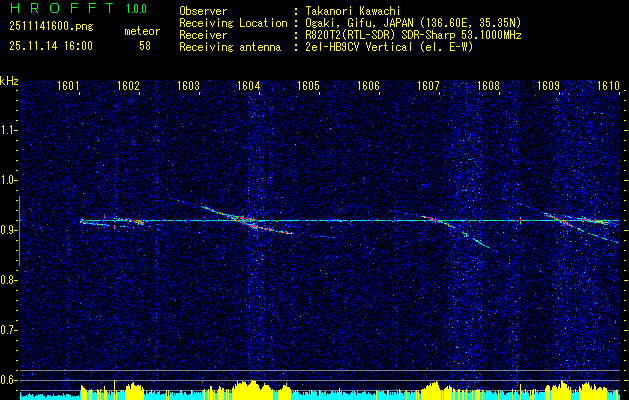Click the Receiving Location label
Viewport: 629px width, 400px height.
233,23
